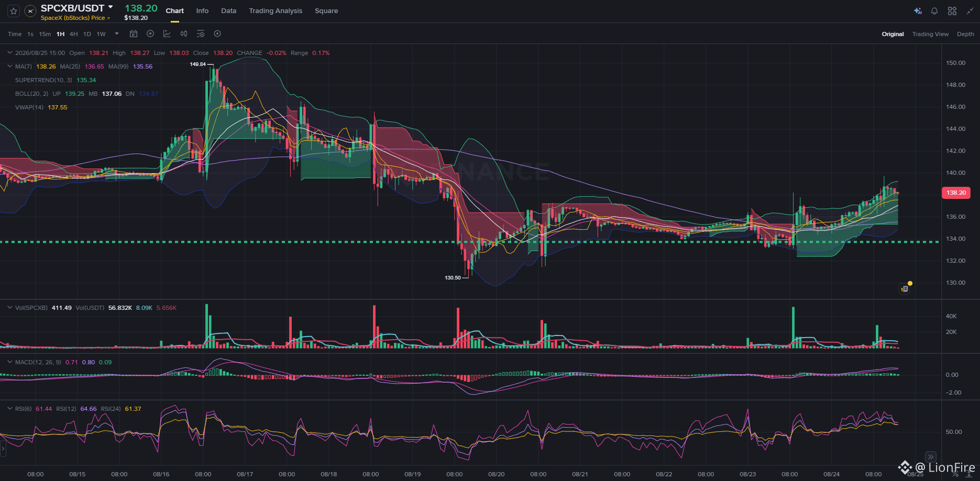Switch to the Info tab
This screenshot has height=481, width=980.
coord(202,11)
